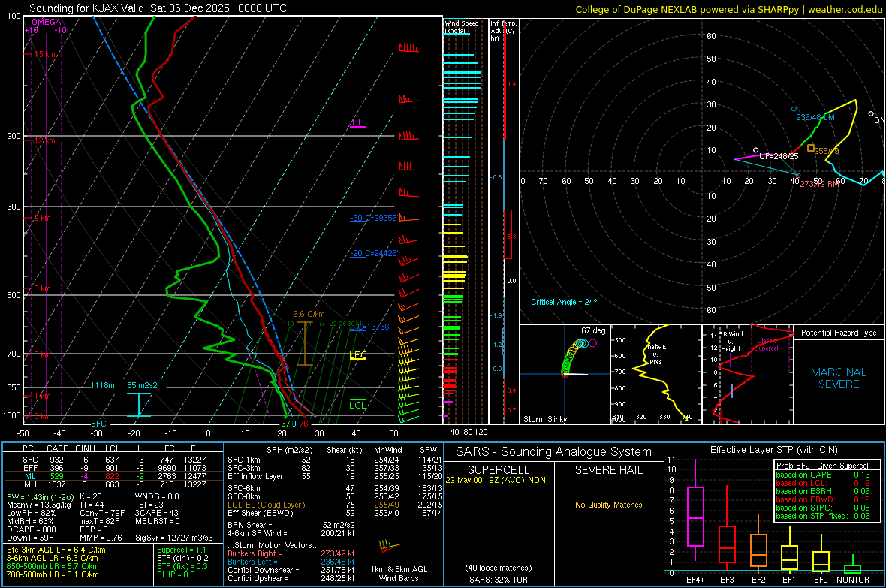Click the 'Corfidi Downshear = 251/78 kt' line

[291, 570]
